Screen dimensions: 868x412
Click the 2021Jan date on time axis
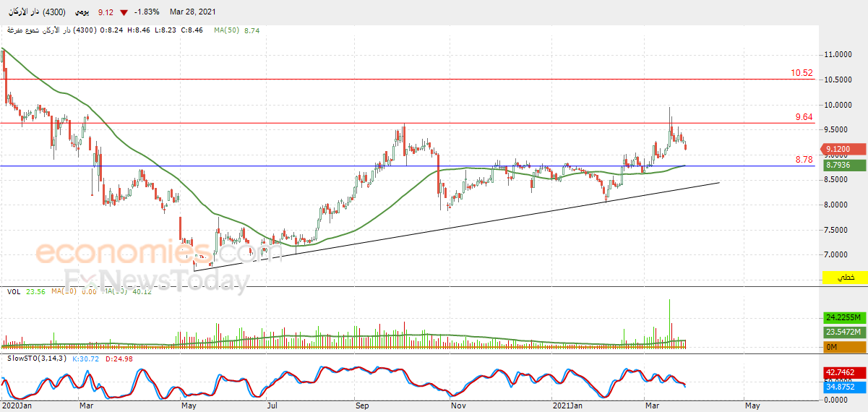pos(567,405)
